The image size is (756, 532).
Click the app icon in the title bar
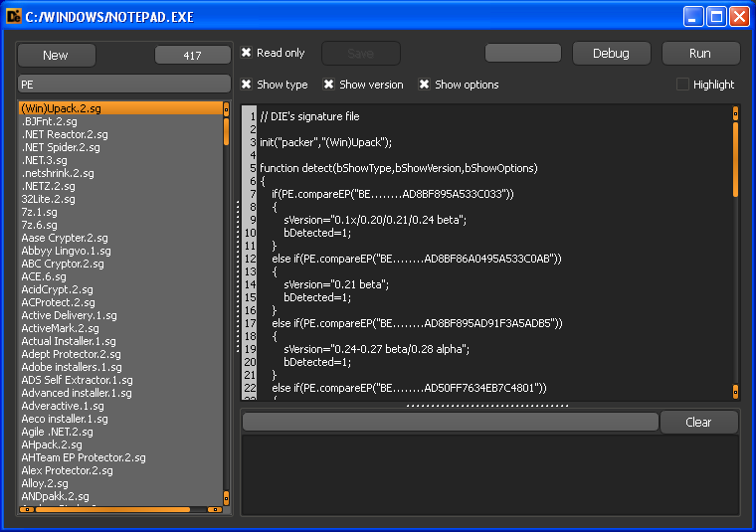coord(14,16)
